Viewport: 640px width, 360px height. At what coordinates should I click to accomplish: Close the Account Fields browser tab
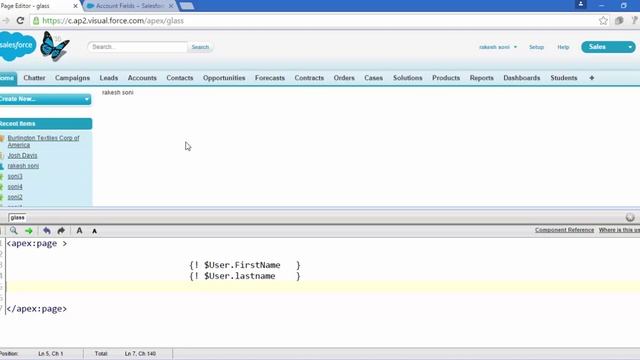click(171, 6)
